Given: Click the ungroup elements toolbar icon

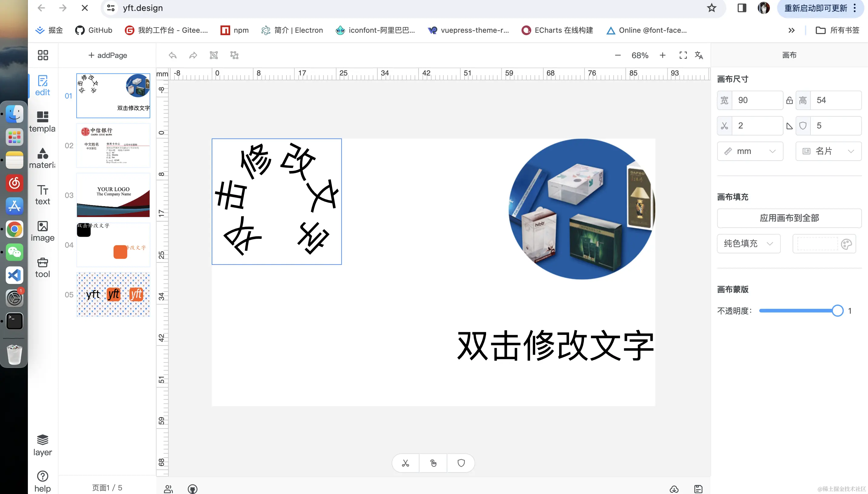Looking at the screenshot, I should pyautogui.click(x=234, y=55).
